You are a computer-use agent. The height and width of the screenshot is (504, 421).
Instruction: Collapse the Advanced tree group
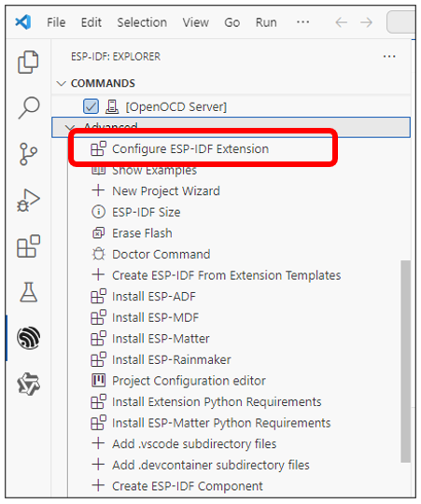70,127
